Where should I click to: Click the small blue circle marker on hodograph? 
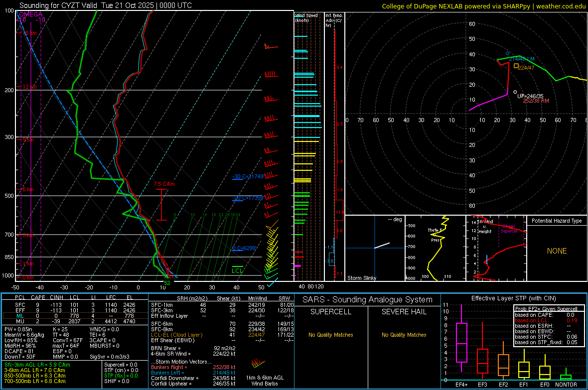coord(508,53)
